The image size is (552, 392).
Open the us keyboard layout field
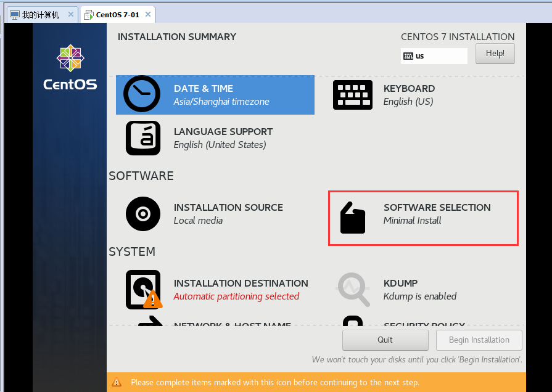(434, 56)
